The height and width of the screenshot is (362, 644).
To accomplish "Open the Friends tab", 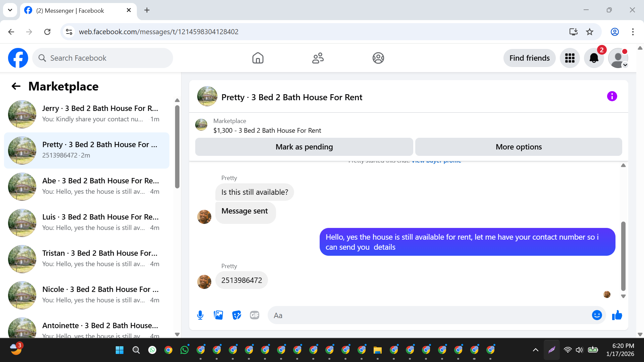I will point(318,58).
